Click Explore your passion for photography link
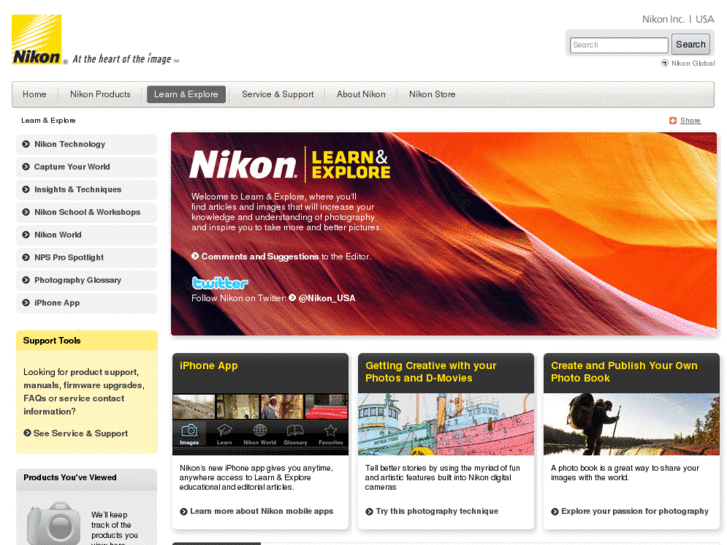Screen dimensions: 727x545 pos(635,511)
